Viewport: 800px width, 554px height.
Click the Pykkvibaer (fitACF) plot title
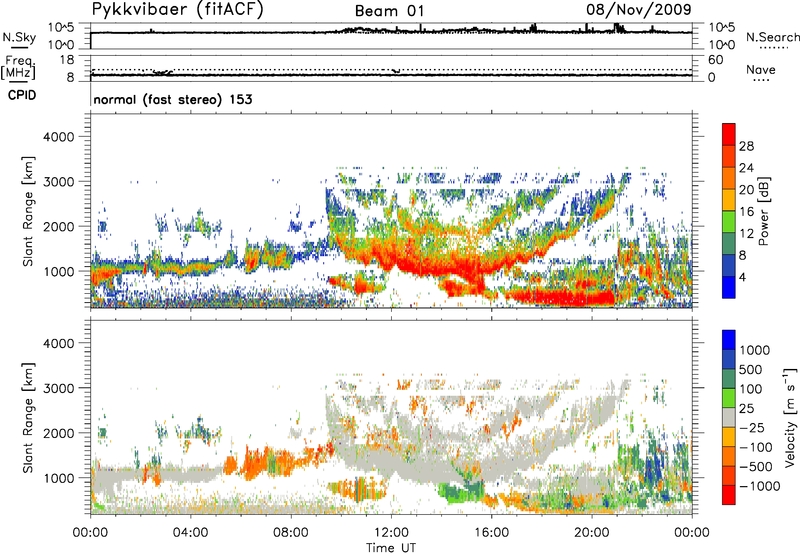[178, 9]
